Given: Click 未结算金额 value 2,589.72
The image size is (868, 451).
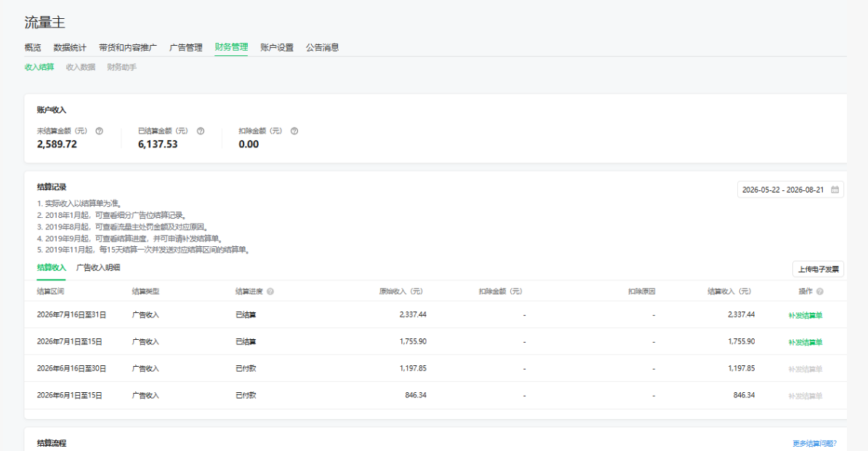Looking at the screenshot, I should tap(57, 145).
